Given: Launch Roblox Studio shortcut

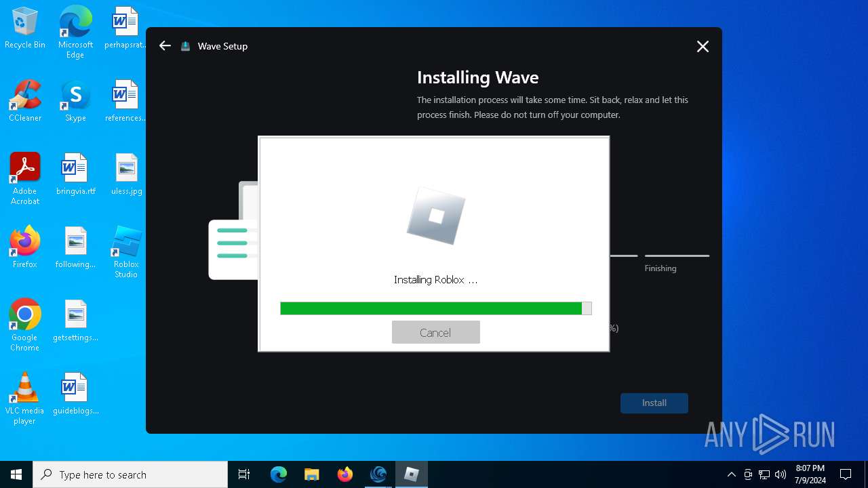Looking at the screenshot, I should [x=125, y=252].
